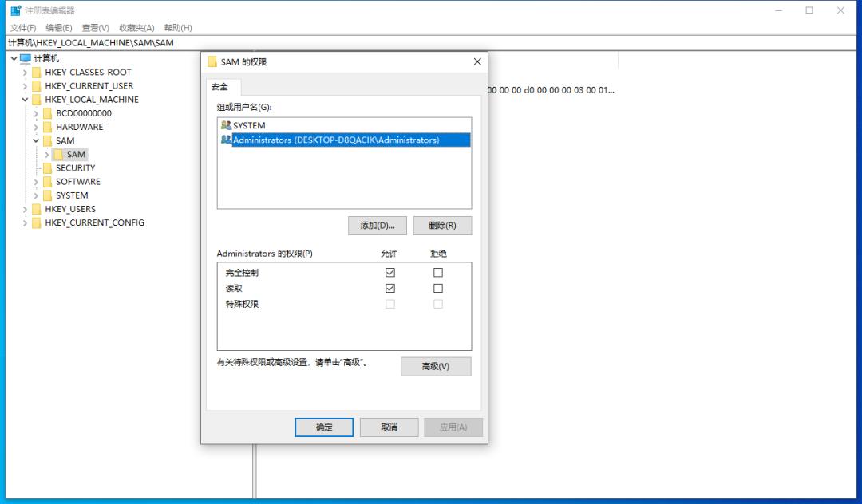Click the folder icon in SAM 的权限 title

tap(212, 61)
